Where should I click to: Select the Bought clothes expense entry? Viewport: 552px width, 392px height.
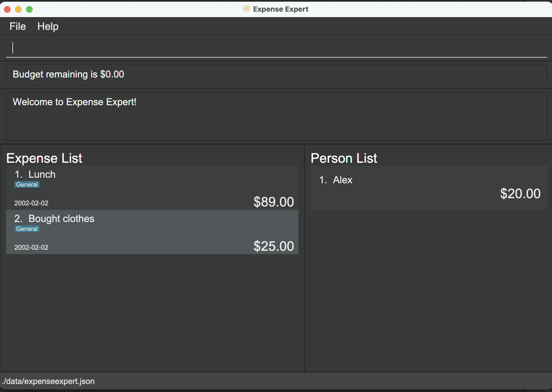click(152, 232)
